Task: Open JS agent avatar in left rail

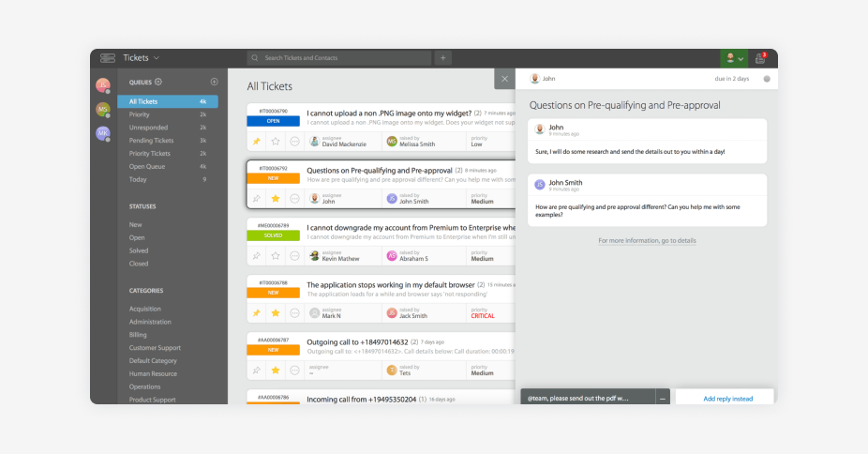Action: click(103, 85)
